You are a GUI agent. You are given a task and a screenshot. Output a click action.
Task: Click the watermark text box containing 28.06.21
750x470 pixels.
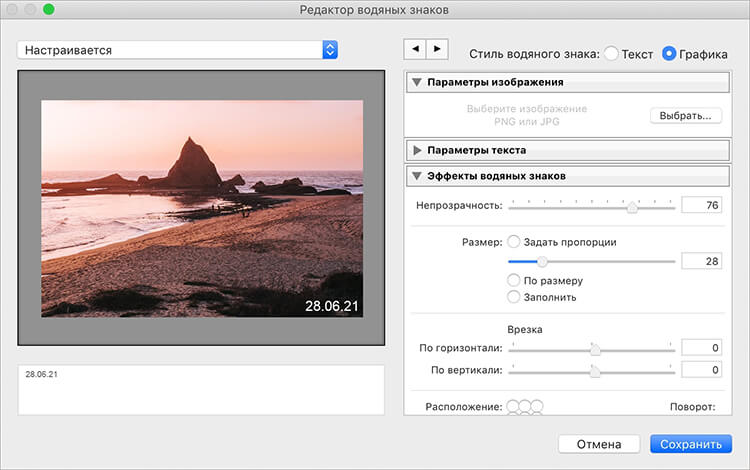201,390
